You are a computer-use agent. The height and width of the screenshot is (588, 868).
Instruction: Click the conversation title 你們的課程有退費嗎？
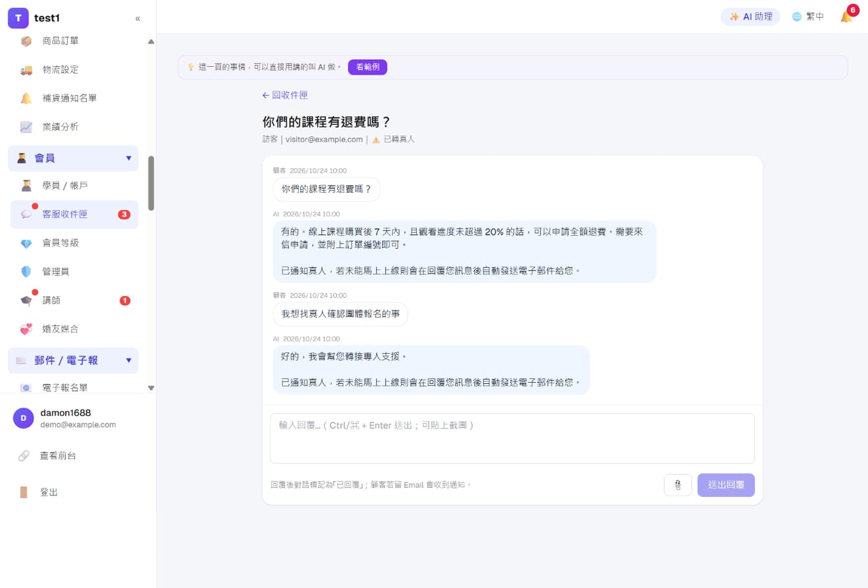[326, 121]
